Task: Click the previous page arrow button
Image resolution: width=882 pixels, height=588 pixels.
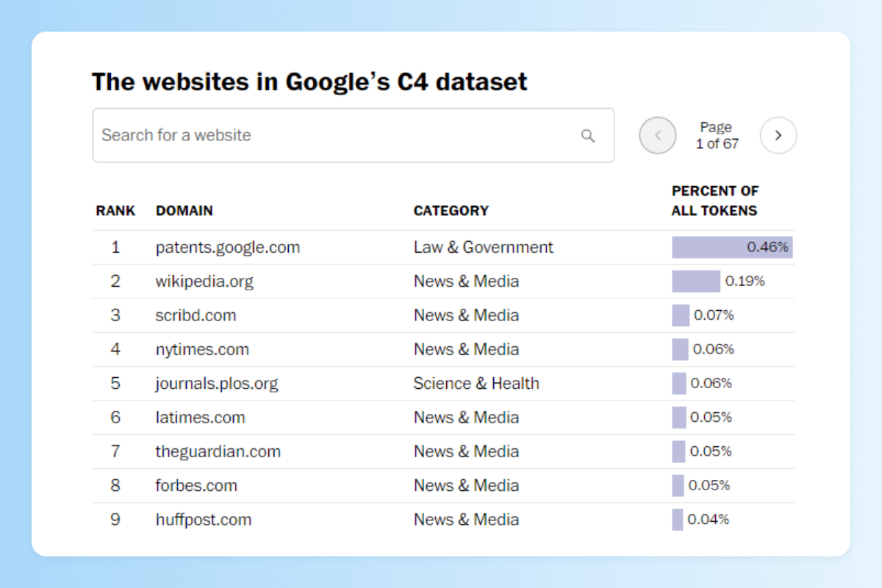Action: tap(658, 135)
